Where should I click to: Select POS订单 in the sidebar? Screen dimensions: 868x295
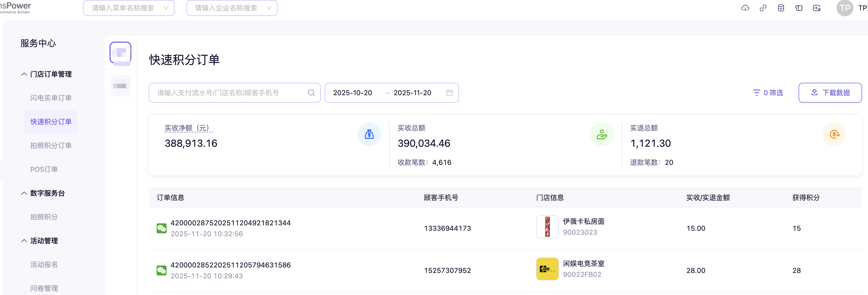(44, 169)
